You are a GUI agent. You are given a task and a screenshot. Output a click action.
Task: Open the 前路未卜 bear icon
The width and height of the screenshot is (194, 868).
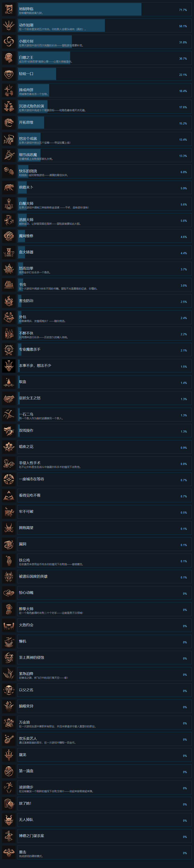tap(9, 187)
